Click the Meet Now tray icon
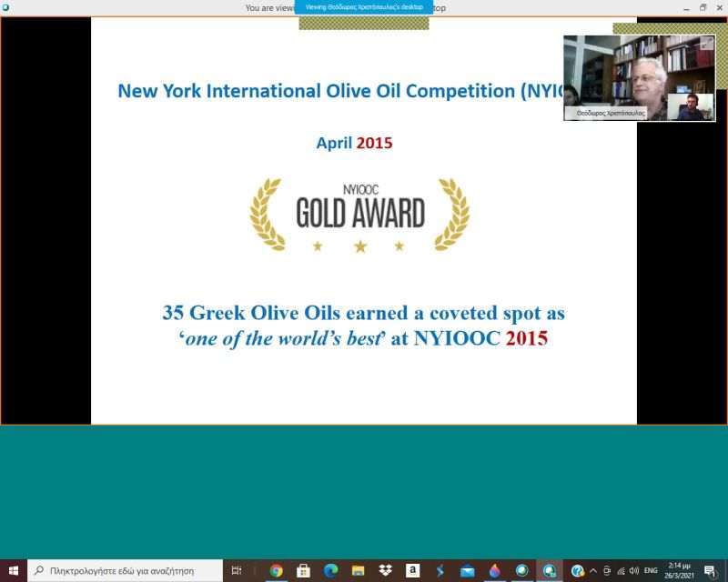The width and height of the screenshot is (728, 582). coord(607,570)
